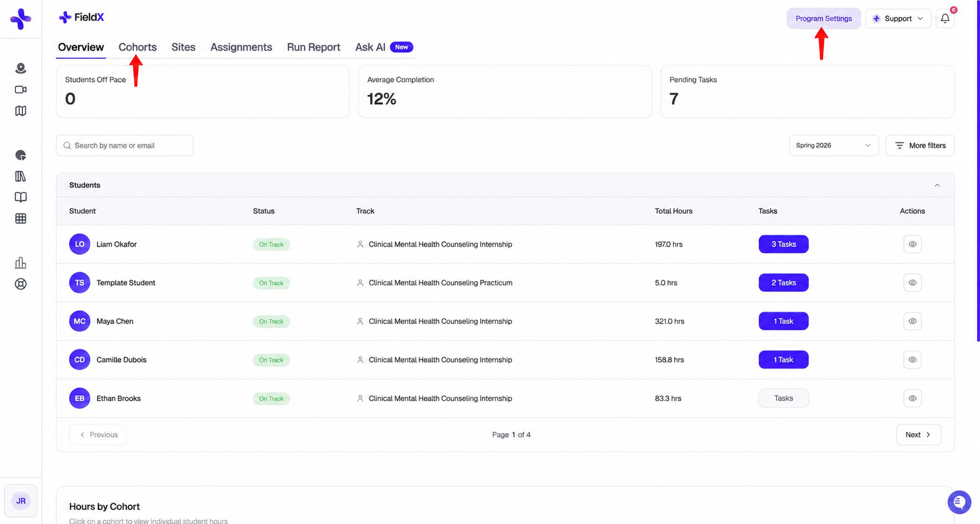
Task: Click the Camille Dubois name
Action: (x=121, y=359)
